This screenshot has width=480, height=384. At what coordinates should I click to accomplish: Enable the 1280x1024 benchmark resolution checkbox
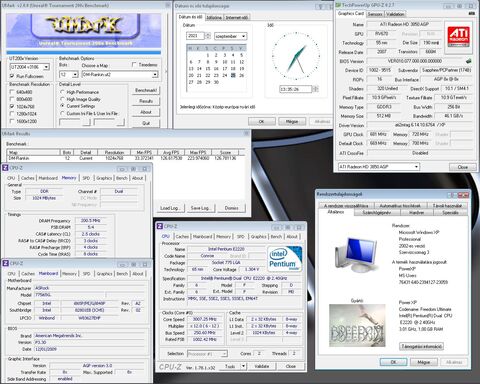(12, 114)
